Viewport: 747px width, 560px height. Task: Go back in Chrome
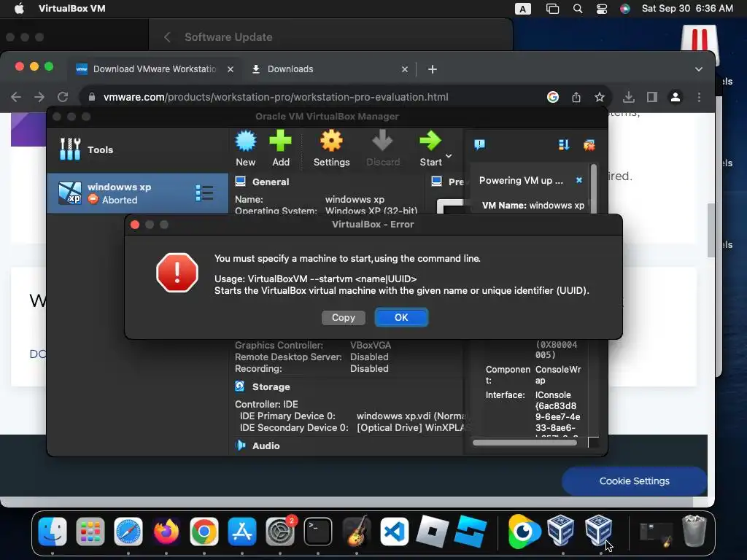click(x=16, y=97)
